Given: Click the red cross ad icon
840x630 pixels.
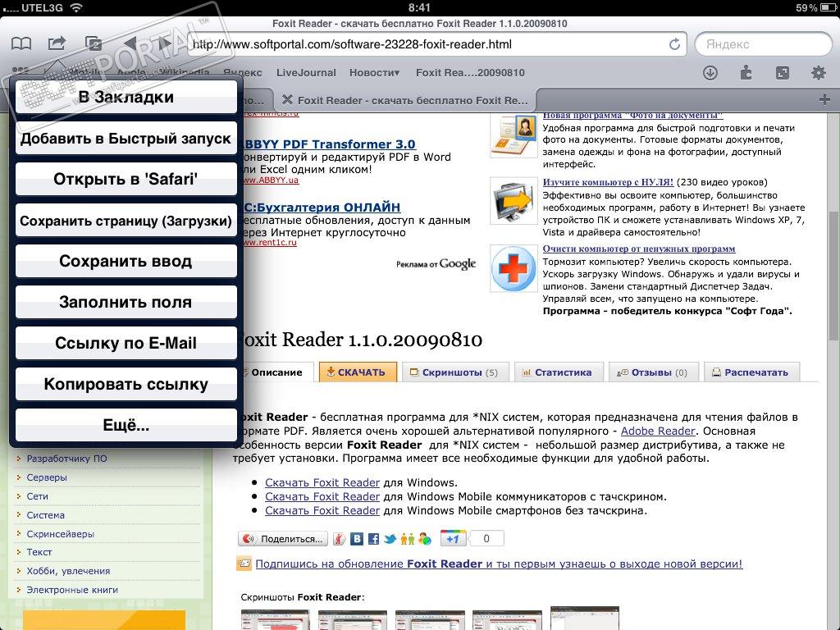Looking at the screenshot, I should [x=514, y=268].
